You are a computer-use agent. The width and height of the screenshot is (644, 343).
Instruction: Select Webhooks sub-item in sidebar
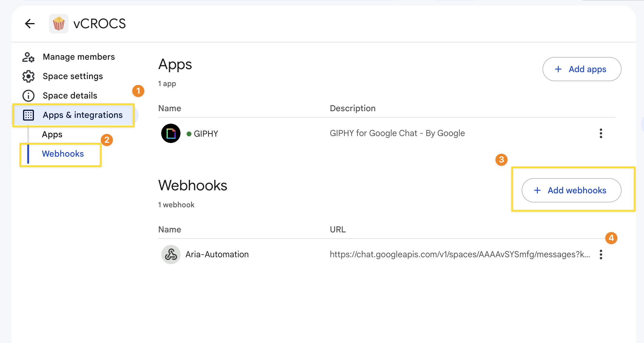click(x=63, y=154)
